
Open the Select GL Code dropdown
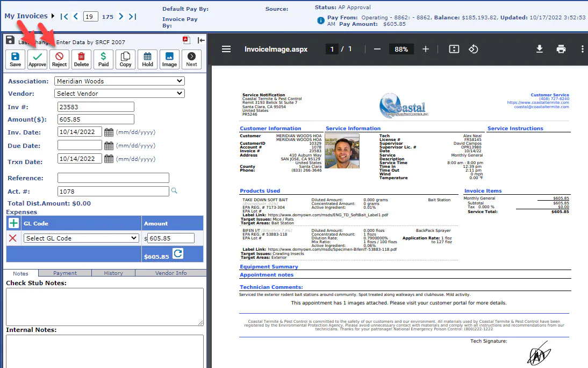point(81,238)
